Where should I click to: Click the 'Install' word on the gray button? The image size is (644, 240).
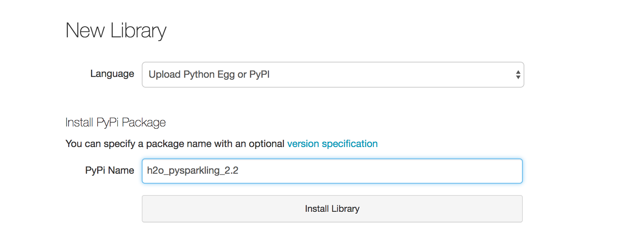pos(317,209)
